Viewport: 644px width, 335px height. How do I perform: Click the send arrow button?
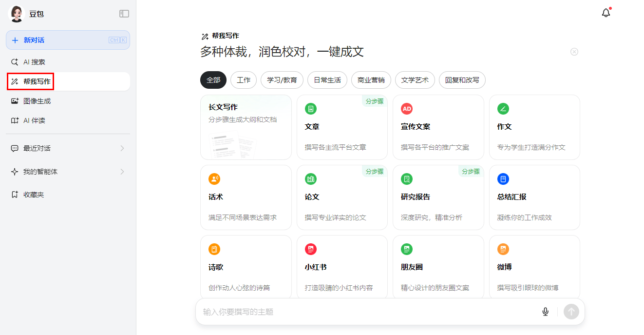tap(571, 312)
